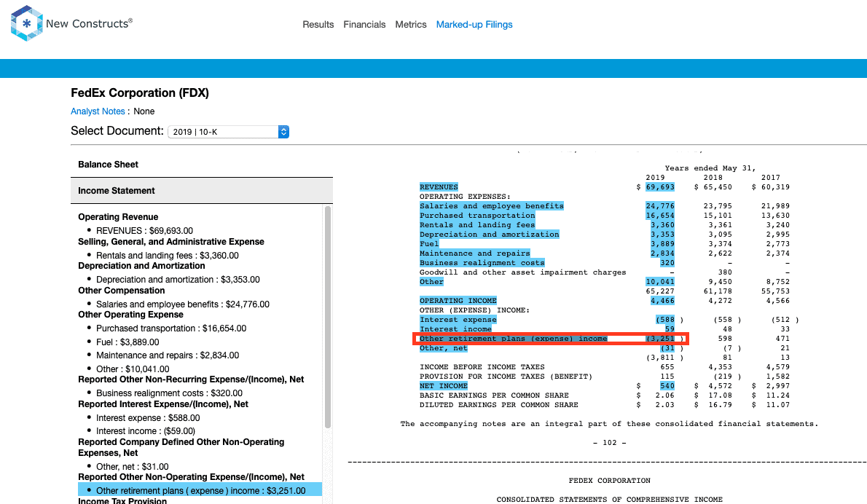Click the 69,693 revenue value in filing
This screenshot has height=504, width=867.
point(659,186)
